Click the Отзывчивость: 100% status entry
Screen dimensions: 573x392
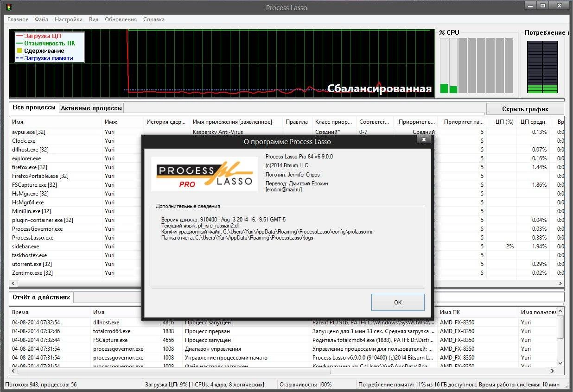(x=306, y=385)
